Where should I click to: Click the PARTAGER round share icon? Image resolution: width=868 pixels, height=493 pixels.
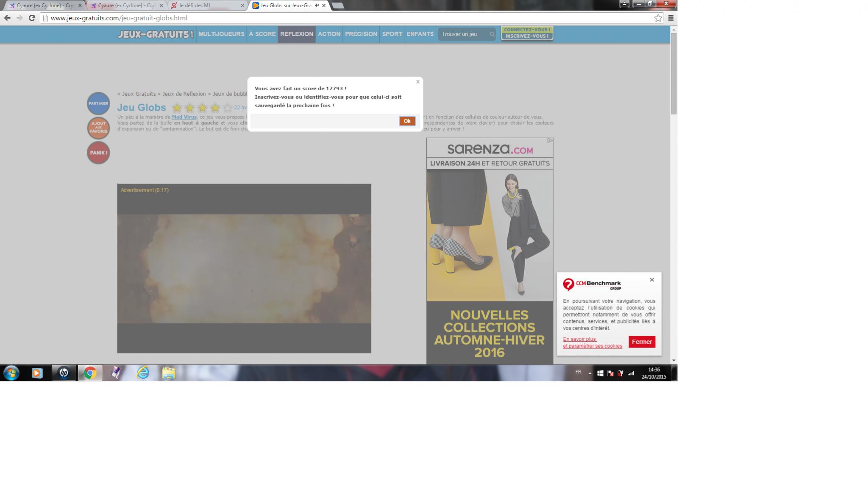coord(98,103)
